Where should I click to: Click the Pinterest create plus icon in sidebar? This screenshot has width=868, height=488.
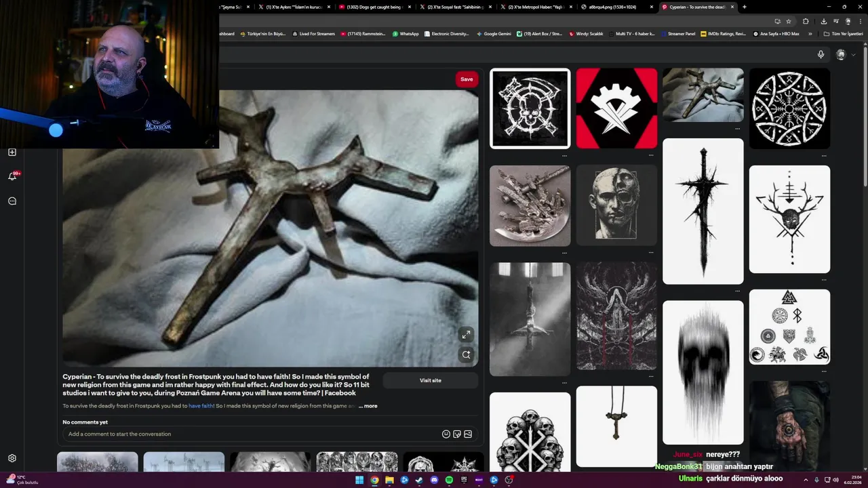12,152
